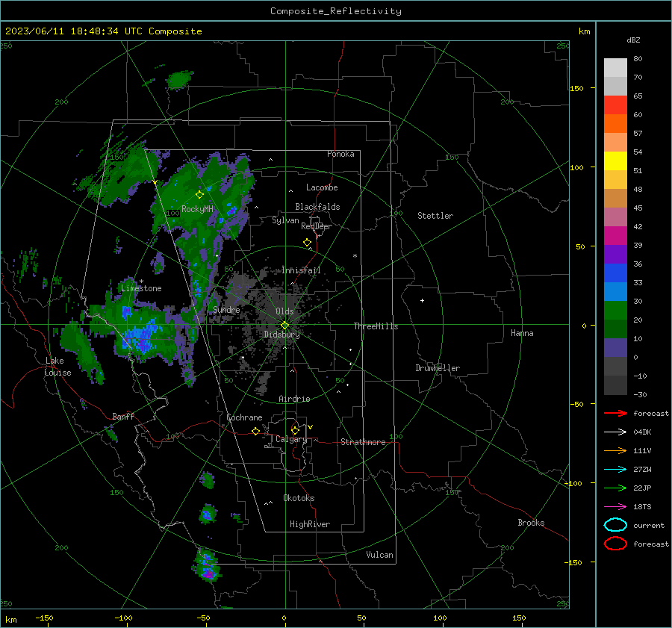Click the white plus marker east of ThreeHills

pos(422,300)
